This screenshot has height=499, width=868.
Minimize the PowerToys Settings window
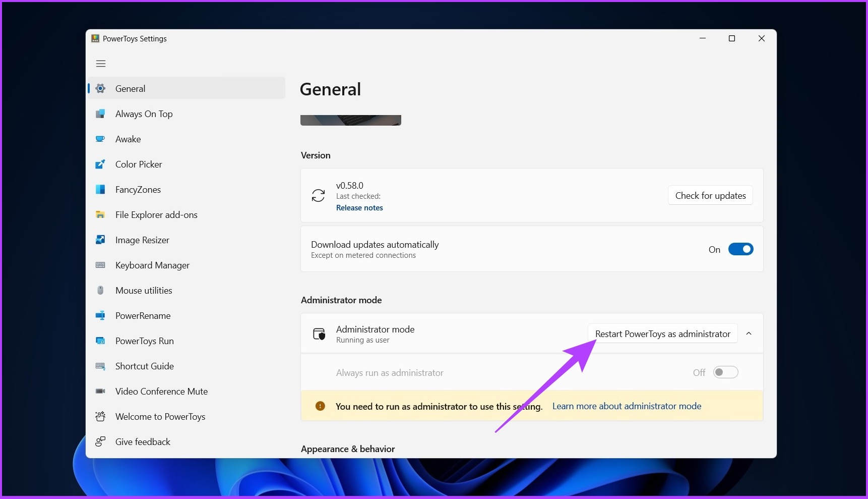(x=703, y=38)
